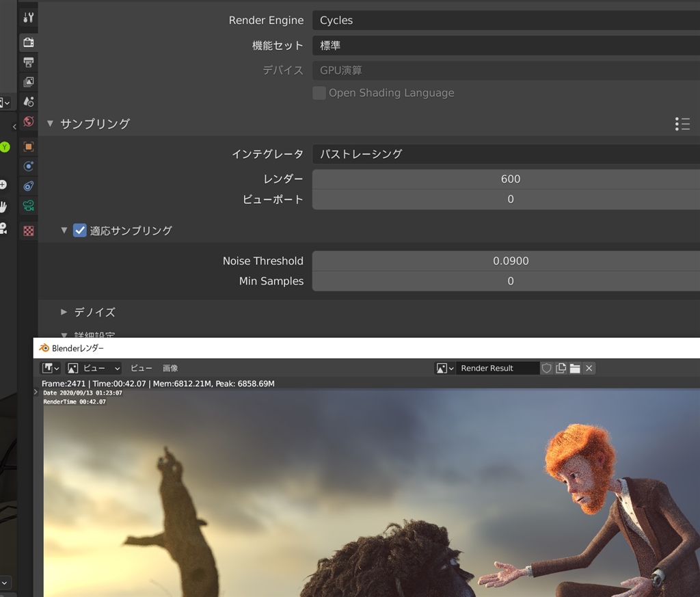The image size is (700, 597).
Task: Click the pan hand gizmo in viewport
Action: click(x=3, y=207)
